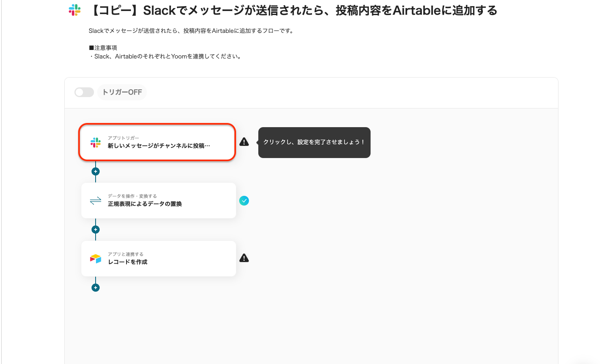Screen dimensions: 600x364
Task: Click the warning icon beside the Slack trigger
Action: click(x=244, y=142)
